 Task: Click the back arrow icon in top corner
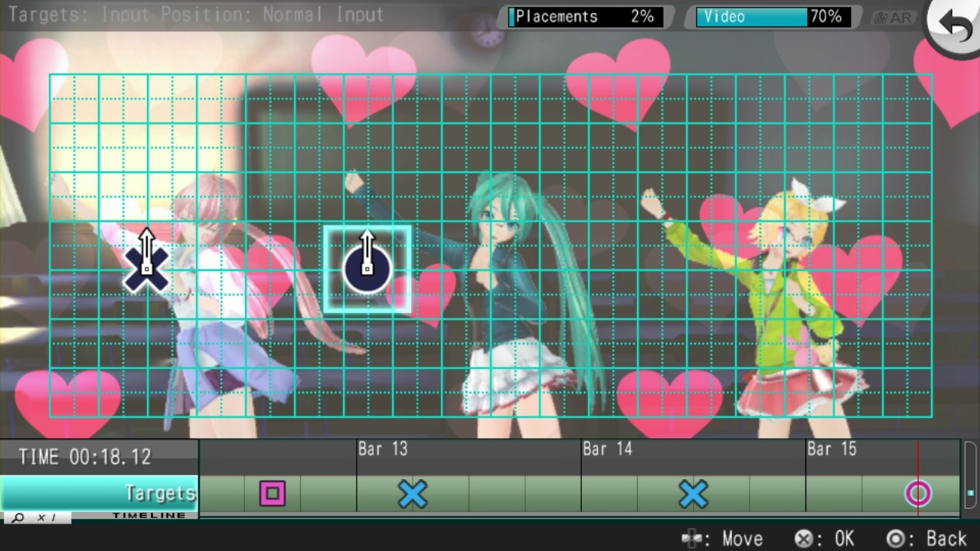955,27
